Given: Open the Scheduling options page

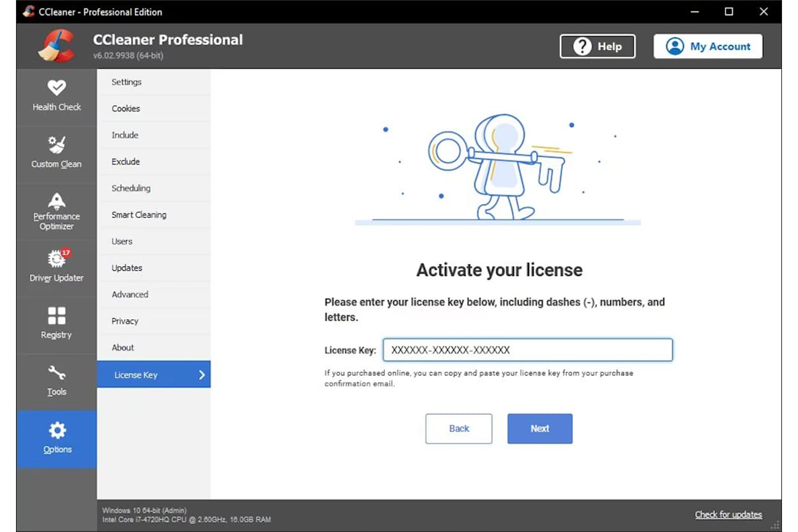Looking at the screenshot, I should tap(154, 188).
